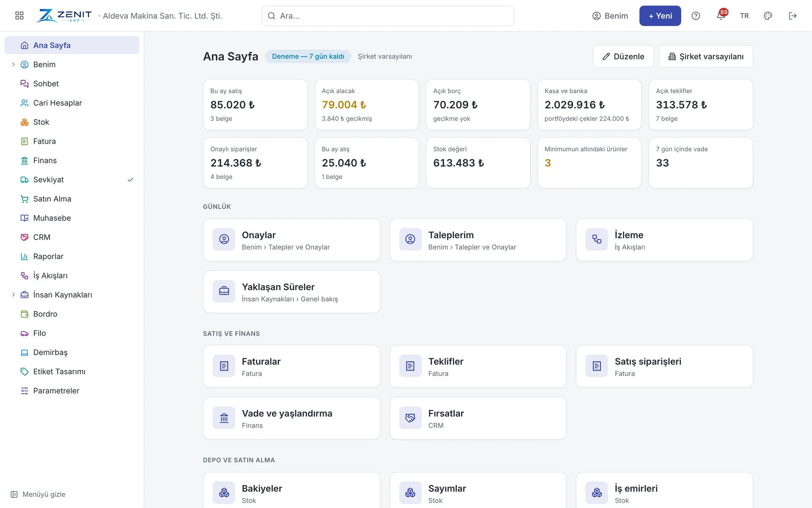This screenshot has width=812, height=508.
Task: Open the Minimumun altındaki ürünler card
Action: (x=589, y=163)
